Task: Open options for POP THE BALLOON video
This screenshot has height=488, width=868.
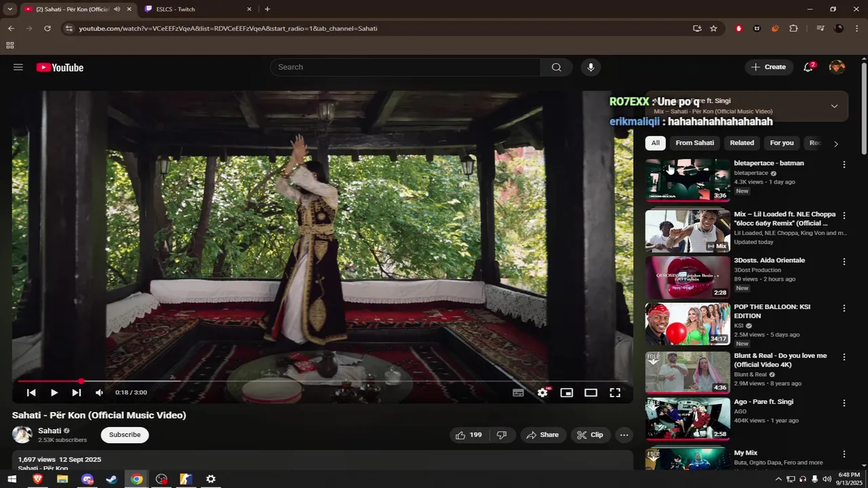Action: coord(844,308)
